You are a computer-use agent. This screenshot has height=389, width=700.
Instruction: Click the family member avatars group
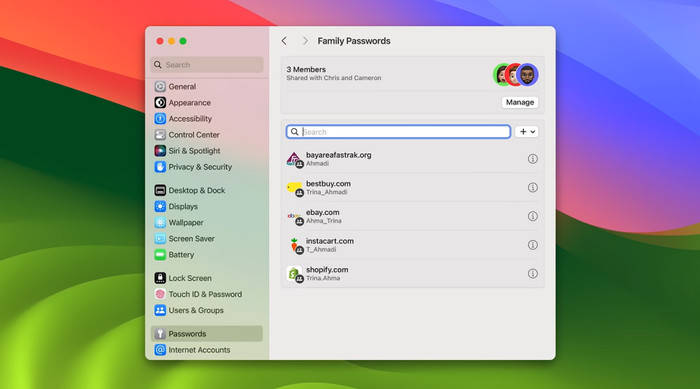(516, 75)
